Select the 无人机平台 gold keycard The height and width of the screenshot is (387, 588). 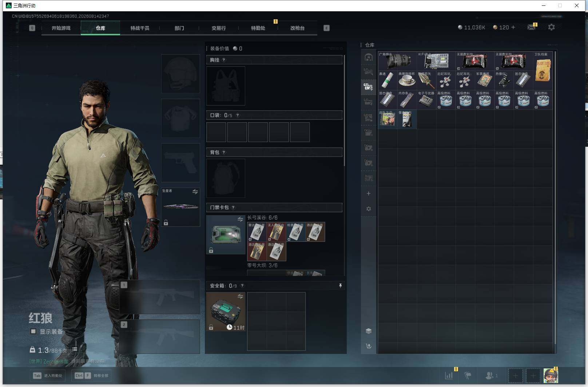tap(277, 232)
